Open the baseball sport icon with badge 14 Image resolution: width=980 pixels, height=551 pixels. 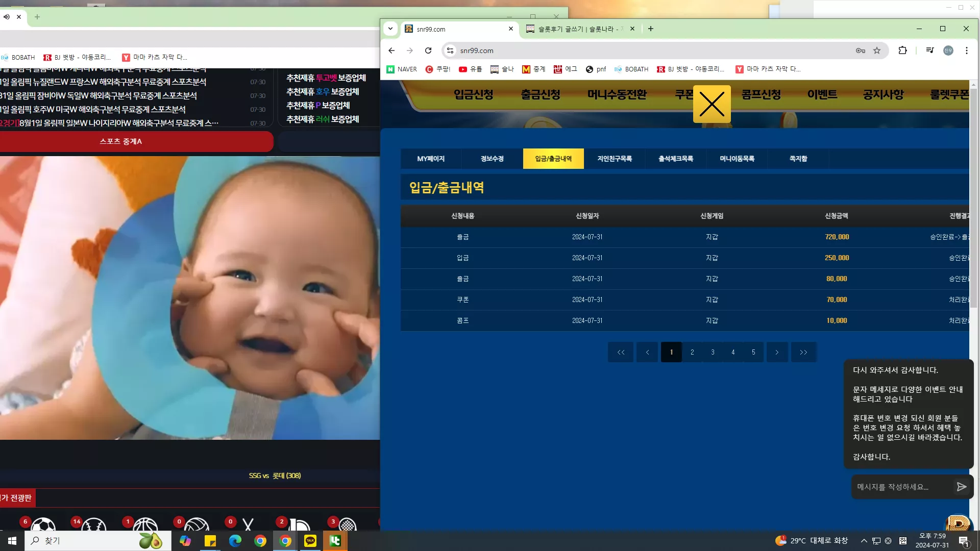point(94,525)
